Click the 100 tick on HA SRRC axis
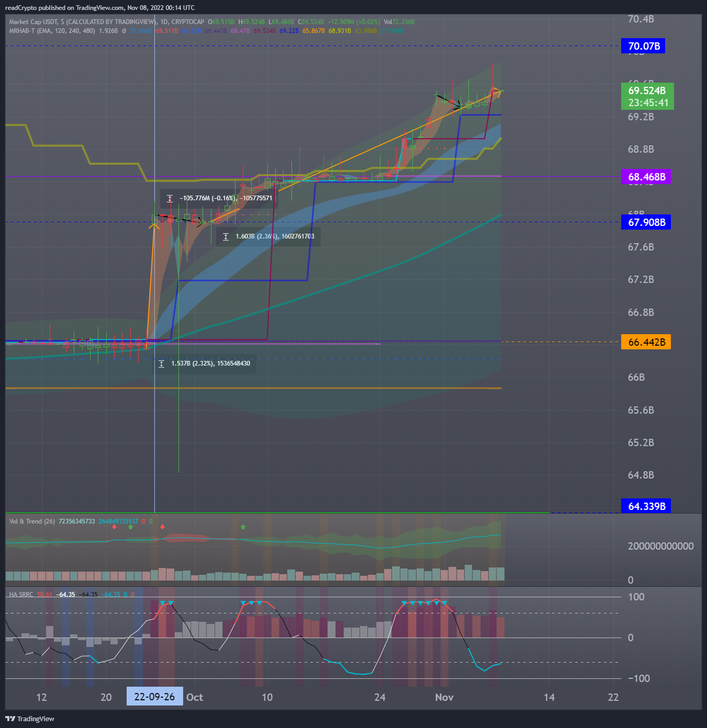Image resolution: width=707 pixels, height=728 pixels. coord(636,597)
